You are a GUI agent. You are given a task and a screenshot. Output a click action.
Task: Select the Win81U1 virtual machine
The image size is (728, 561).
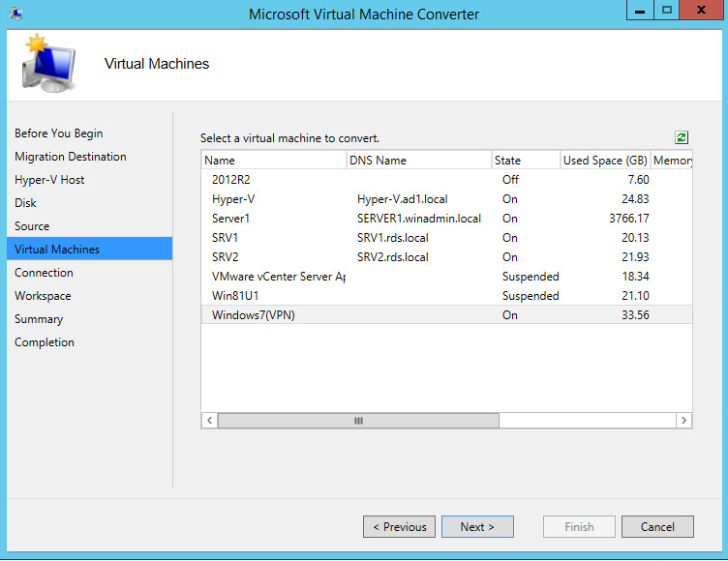tap(446, 296)
